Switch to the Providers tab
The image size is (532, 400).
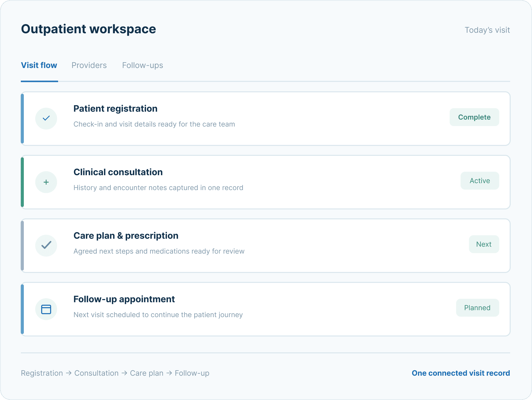pos(89,65)
